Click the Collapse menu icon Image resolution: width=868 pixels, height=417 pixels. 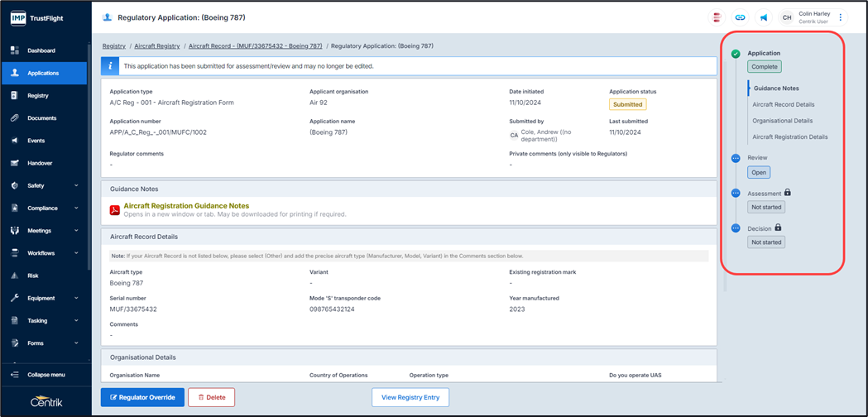(x=15, y=375)
